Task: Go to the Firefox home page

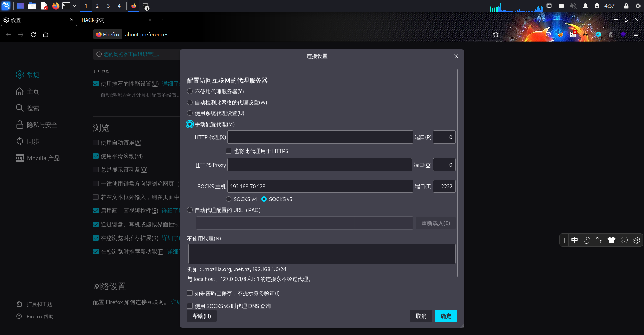Action: click(45, 34)
